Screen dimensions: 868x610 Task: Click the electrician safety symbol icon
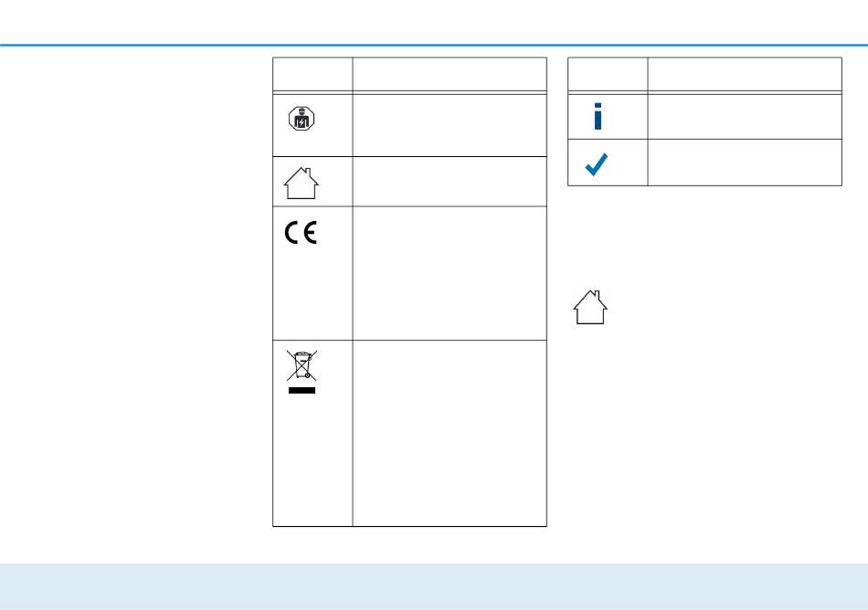tap(302, 119)
